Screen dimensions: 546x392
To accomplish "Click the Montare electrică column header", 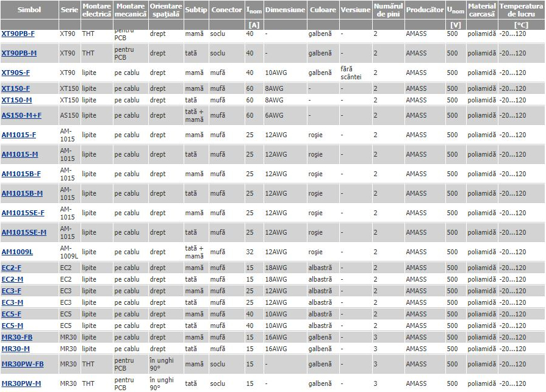I will point(97,10).
